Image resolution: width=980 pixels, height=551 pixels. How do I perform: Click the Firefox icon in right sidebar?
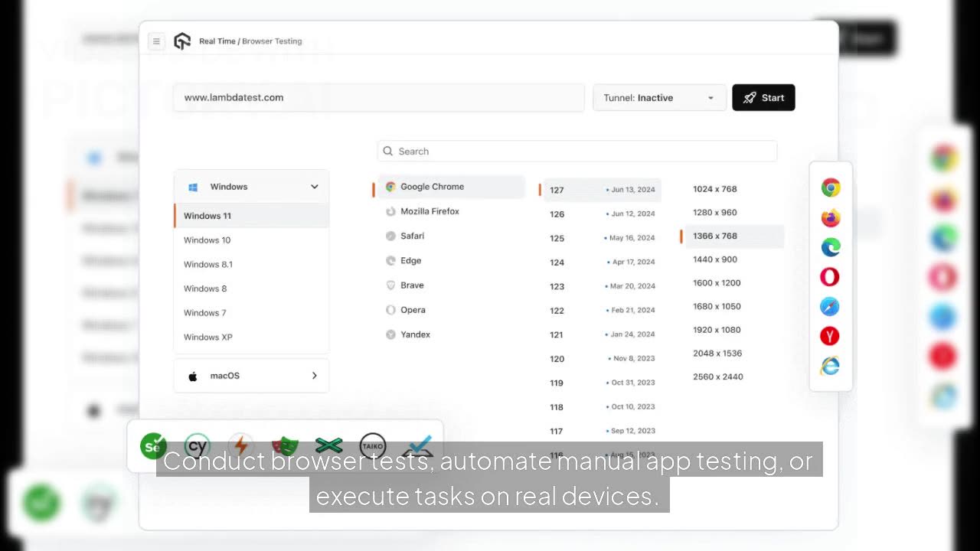click(831, 218)
